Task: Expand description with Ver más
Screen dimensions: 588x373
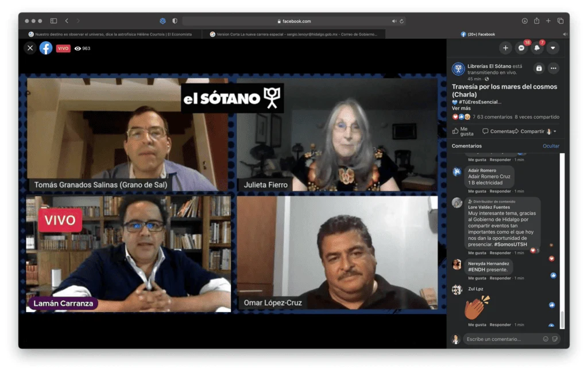Action: pyautogui.click(x=461, y=108)
